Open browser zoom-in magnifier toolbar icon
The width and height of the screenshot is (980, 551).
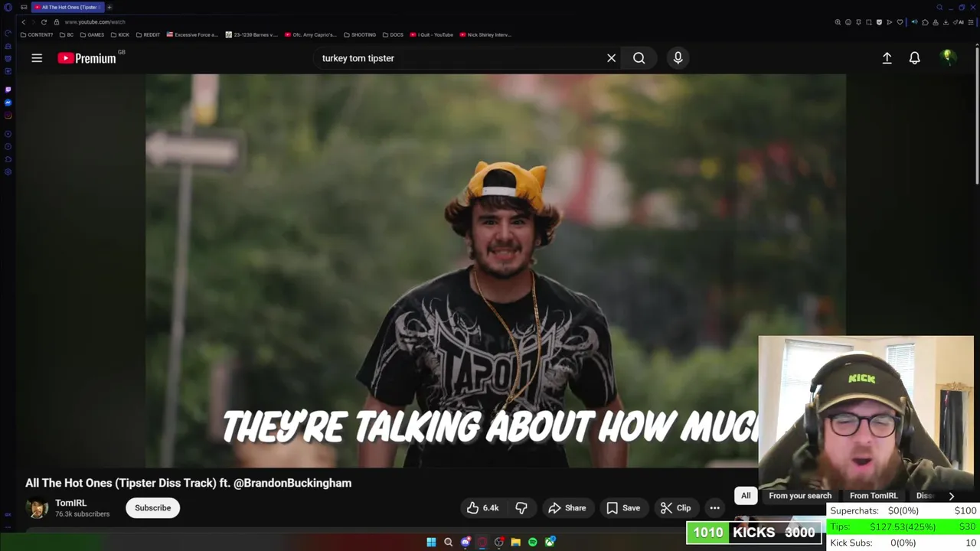coord(838,22)
